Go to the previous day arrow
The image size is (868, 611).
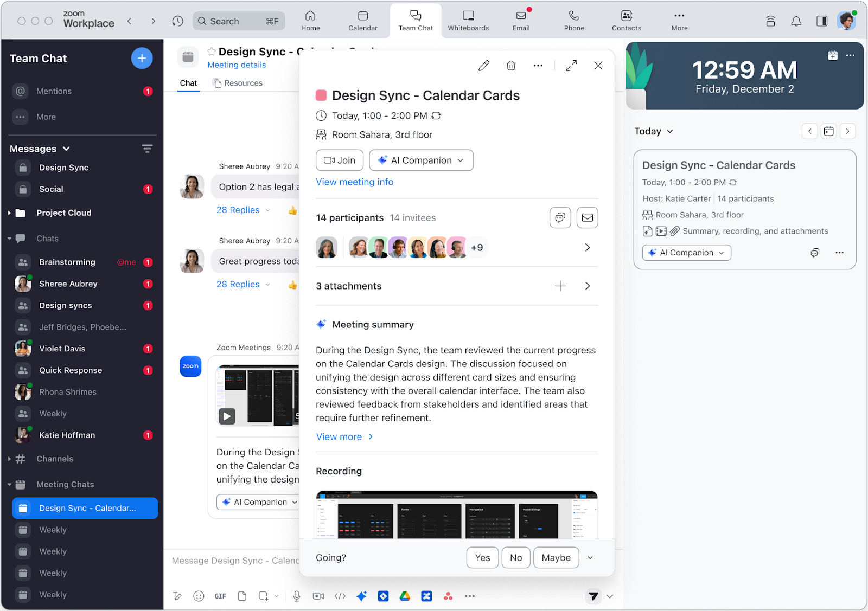click(809, 131)
